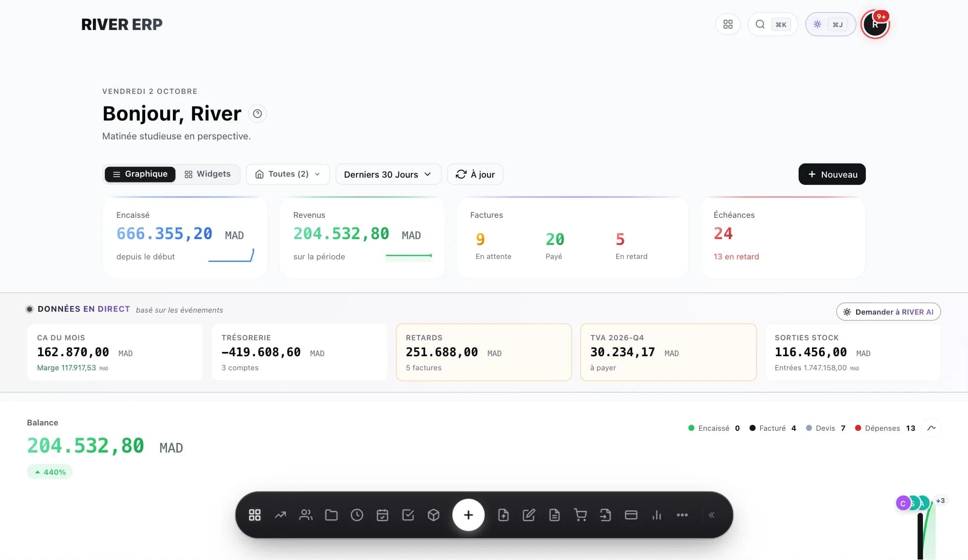Image resolution: width=968 pixels, height=560 pixels.
Task: Toggle the Dépenses series in the chart legend
Action: tap(885, 428)
